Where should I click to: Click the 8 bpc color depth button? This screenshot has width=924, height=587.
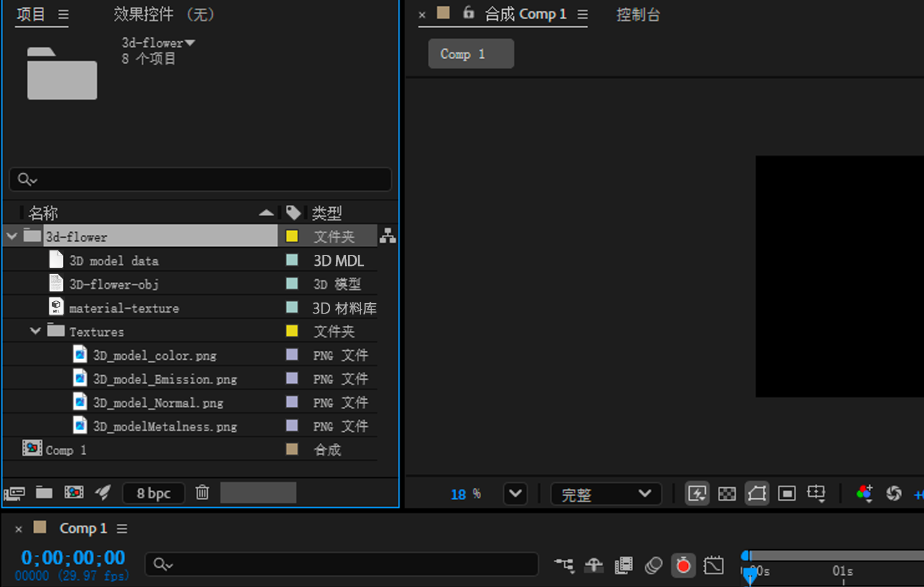(153, 494)
